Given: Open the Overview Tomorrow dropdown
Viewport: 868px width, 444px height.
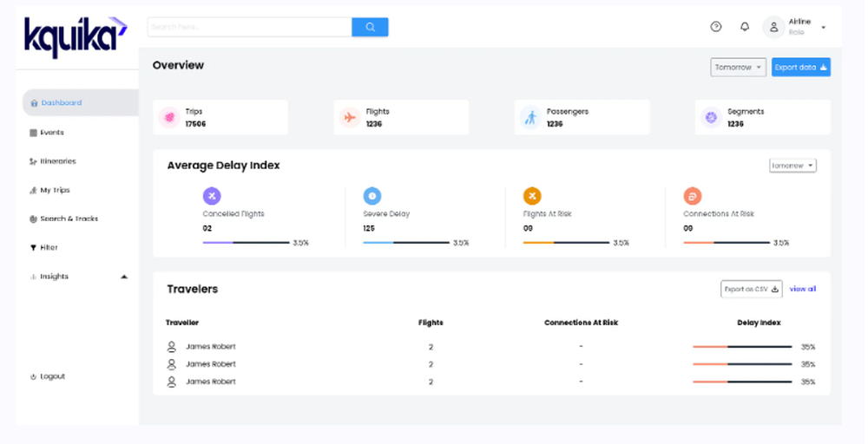Looking at the screenshot, I should 738,67.
